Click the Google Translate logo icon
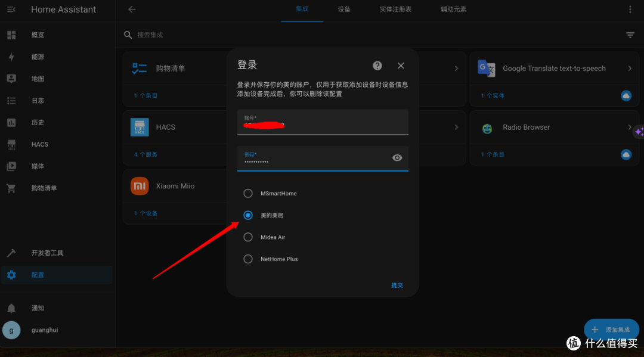Viewport: 644px width, 357px height. coord(487,68)
